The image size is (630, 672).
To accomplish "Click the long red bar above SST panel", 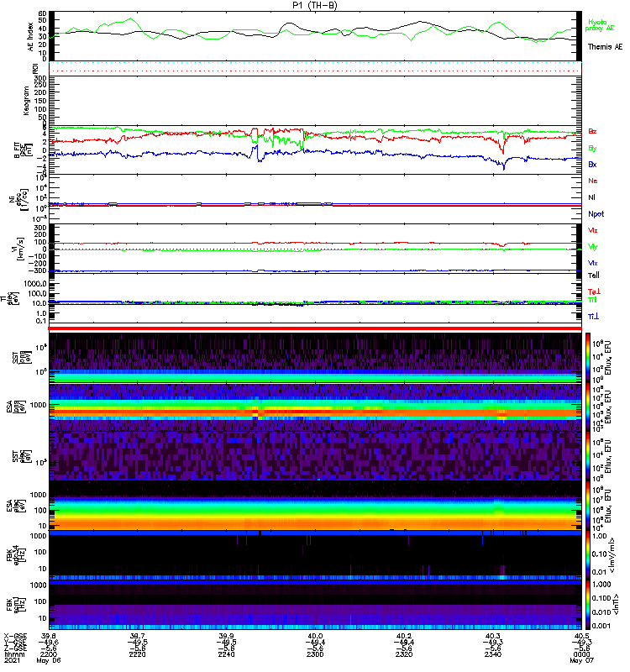I will 315,328.
